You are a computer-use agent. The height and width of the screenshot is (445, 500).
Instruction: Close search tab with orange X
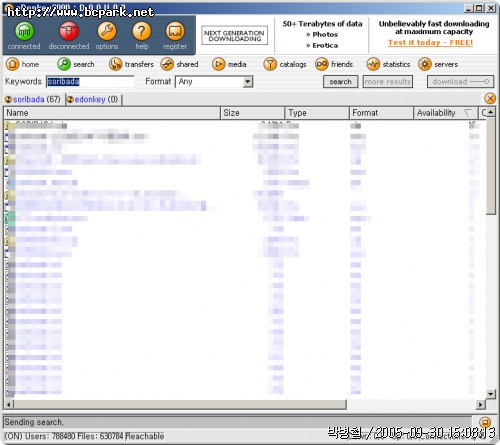point(490,99)
